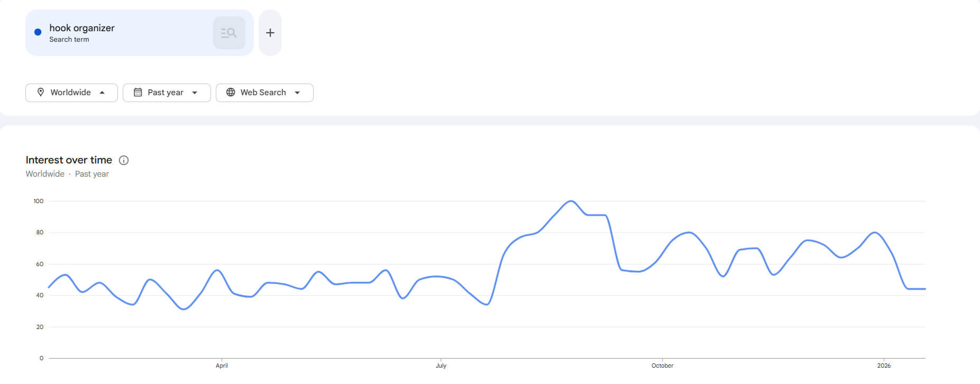Select the July marker on the time axis

click(441, 365)
